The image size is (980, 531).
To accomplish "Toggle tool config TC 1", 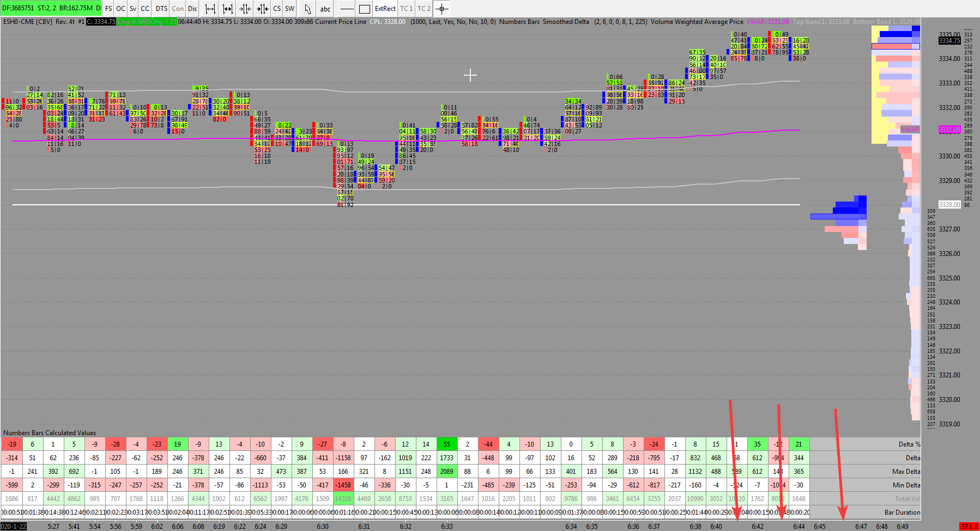I will tap(407, 9).
